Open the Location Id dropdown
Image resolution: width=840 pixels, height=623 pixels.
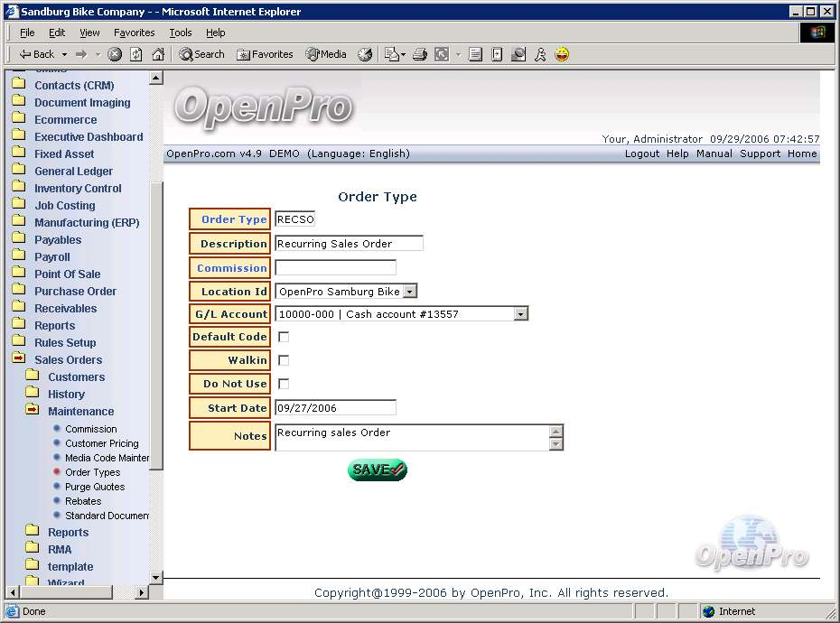click(x=409, y=292)
